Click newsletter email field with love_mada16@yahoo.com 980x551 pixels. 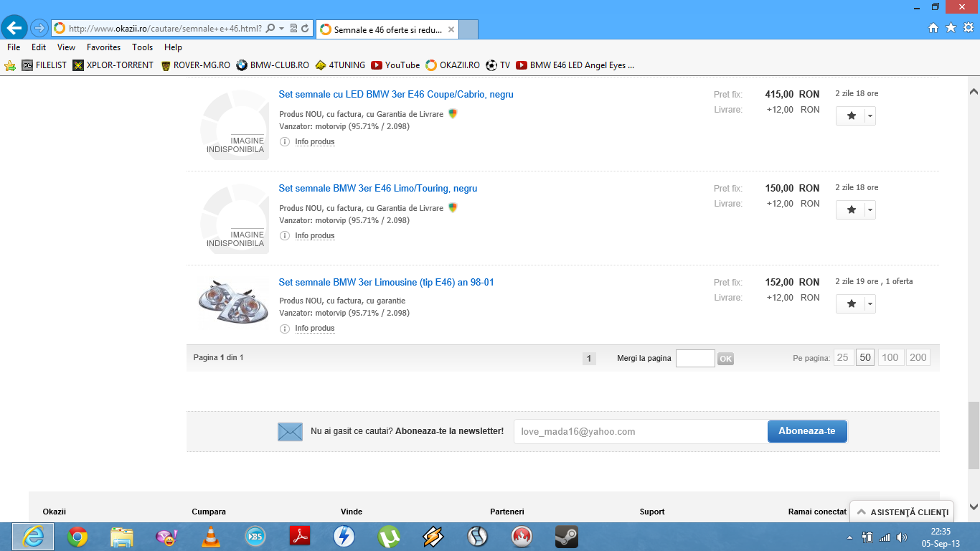(641, 431)
